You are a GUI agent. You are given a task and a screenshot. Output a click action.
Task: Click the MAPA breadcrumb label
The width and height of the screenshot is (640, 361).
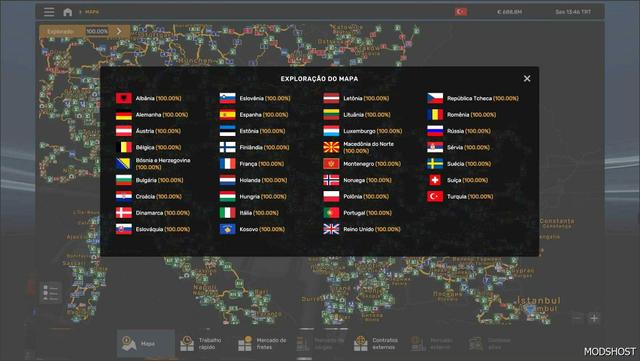pyautogui.click(x=92, y=12)
